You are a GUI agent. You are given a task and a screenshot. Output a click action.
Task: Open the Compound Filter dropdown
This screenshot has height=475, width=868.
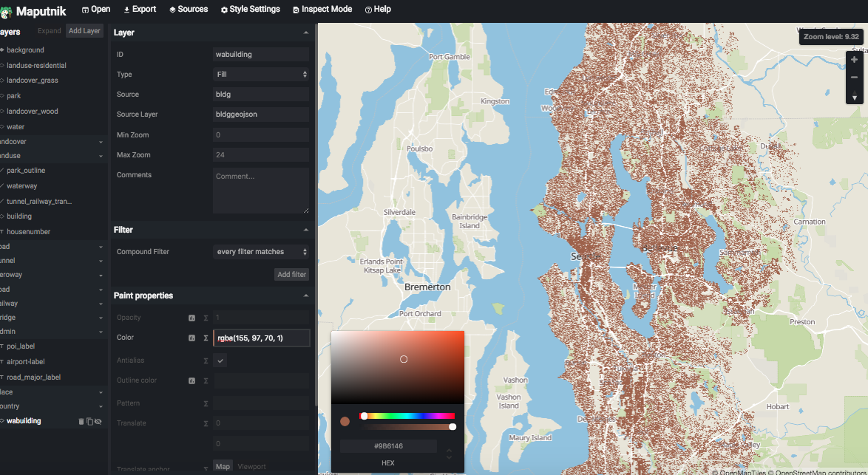261,251
